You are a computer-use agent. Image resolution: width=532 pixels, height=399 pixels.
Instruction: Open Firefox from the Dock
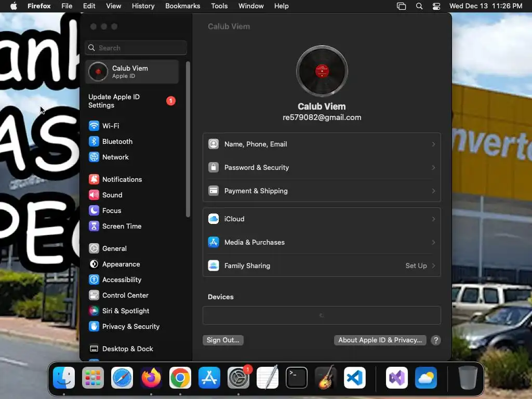(151, 378)
